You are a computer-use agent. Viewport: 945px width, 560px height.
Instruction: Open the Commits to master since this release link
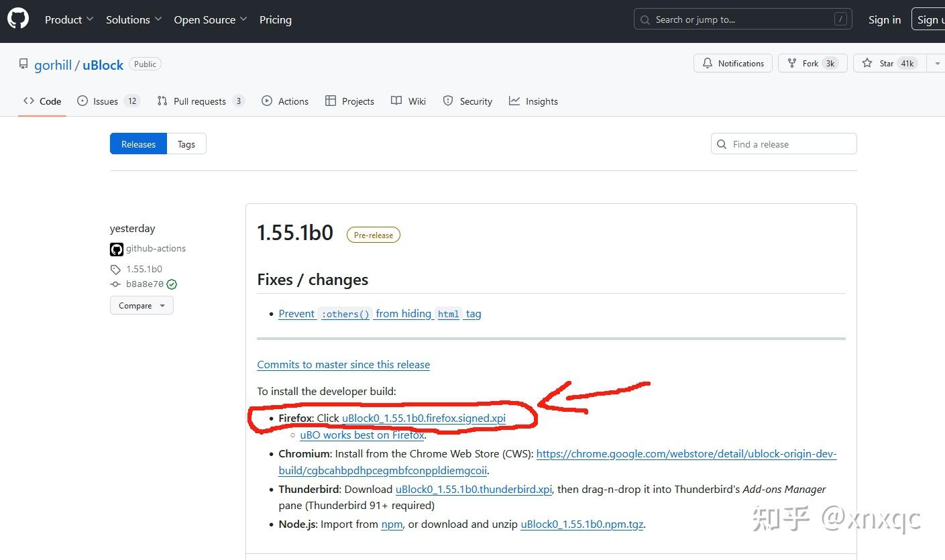(343, 364)
